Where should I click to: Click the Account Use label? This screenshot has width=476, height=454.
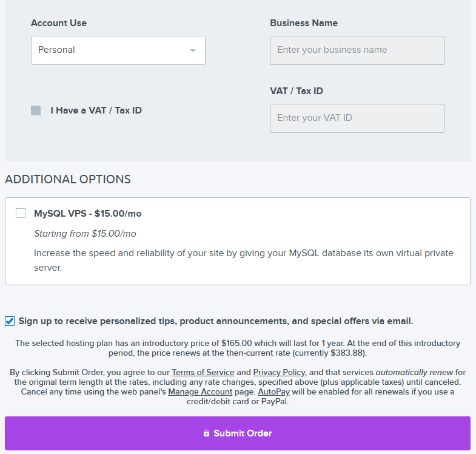pos(59,23)
